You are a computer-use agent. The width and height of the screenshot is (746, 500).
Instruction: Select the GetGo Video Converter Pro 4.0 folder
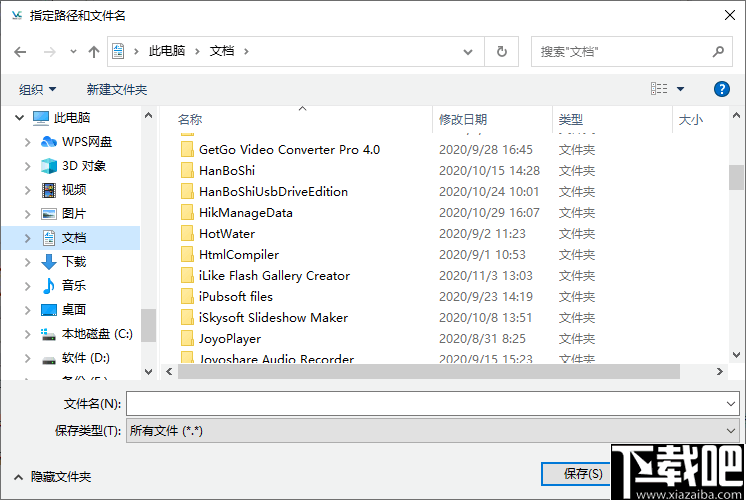pyautogui.click(x=289, y=149)
